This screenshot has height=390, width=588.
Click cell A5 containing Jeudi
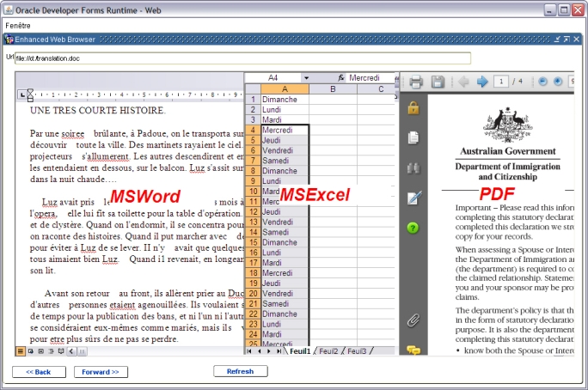[x=285, y=140]
